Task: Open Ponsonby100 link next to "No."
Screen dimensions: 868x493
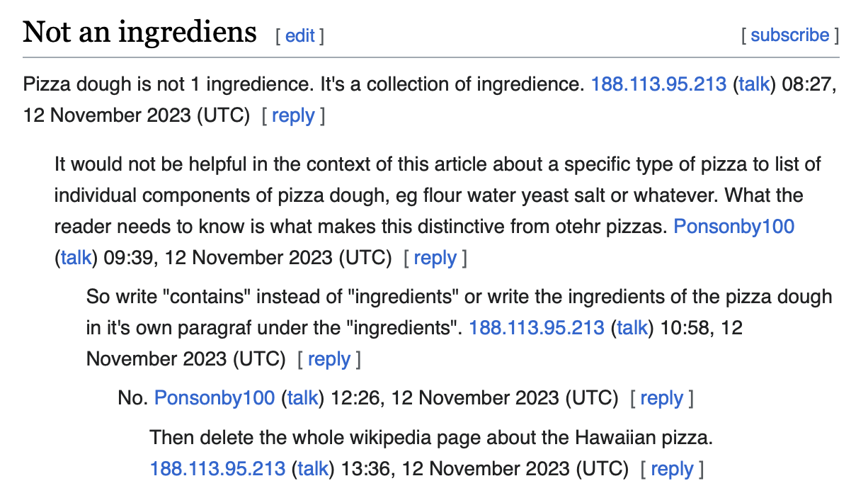Action: click(x=215, y=398)
